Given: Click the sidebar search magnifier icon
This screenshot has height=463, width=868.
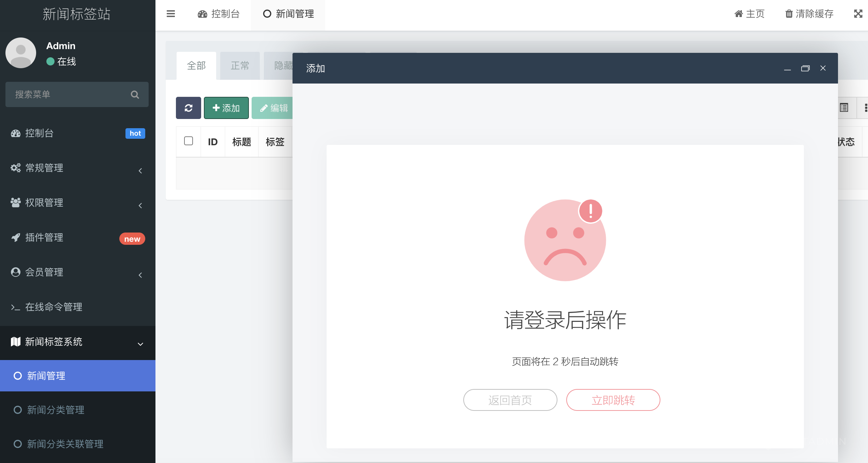Looking at the screenshot, I should coord(135,95).
